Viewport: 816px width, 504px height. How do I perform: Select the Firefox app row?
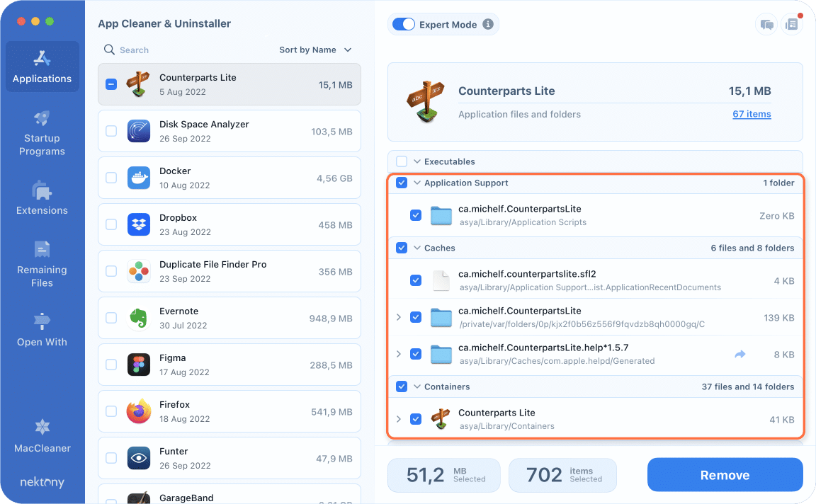point(229,411)
